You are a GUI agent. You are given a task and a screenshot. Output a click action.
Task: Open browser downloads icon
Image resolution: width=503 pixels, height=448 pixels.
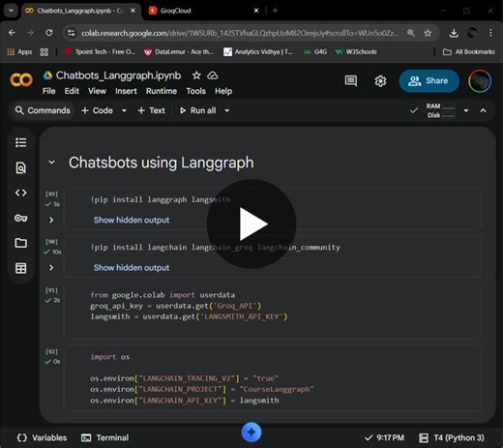click(454, 33)
